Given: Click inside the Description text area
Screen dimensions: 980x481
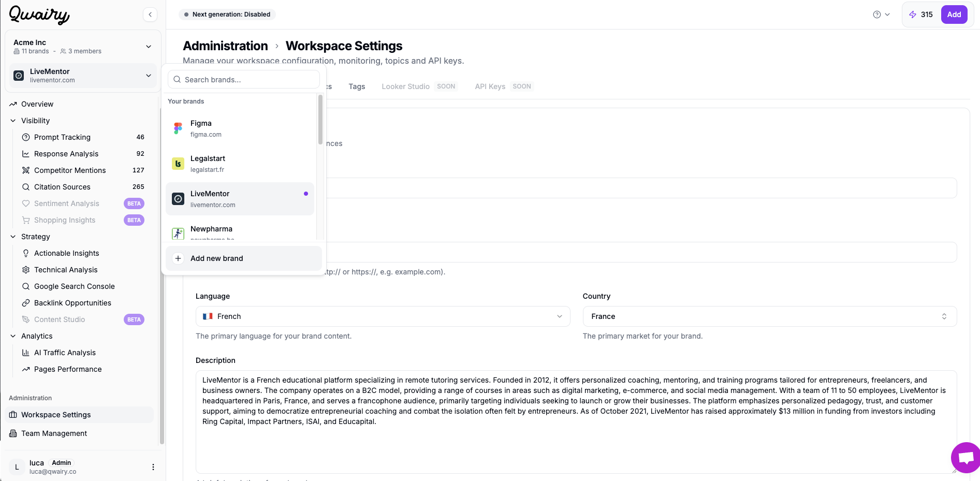Looking at the screenshot, I should click(x=576, y=422).
